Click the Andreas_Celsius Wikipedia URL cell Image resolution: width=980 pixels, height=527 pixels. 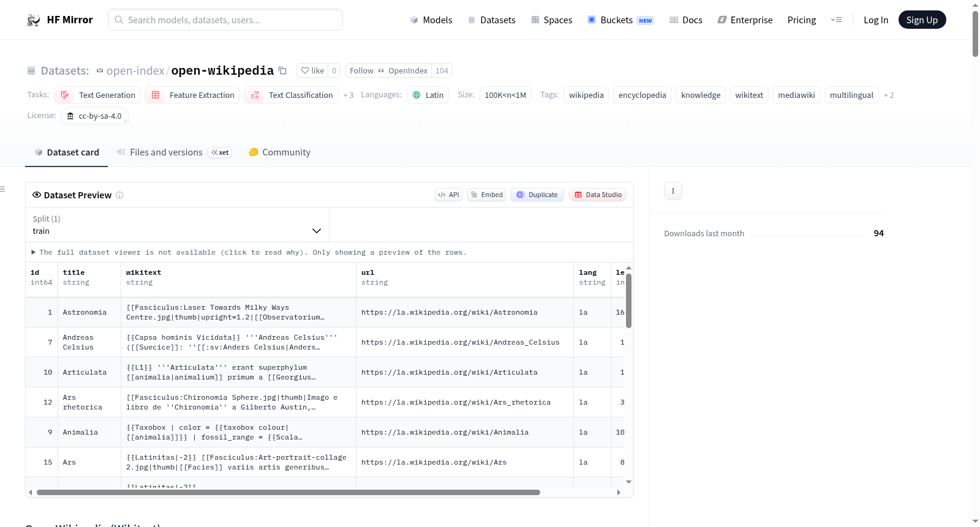point(465,343)
